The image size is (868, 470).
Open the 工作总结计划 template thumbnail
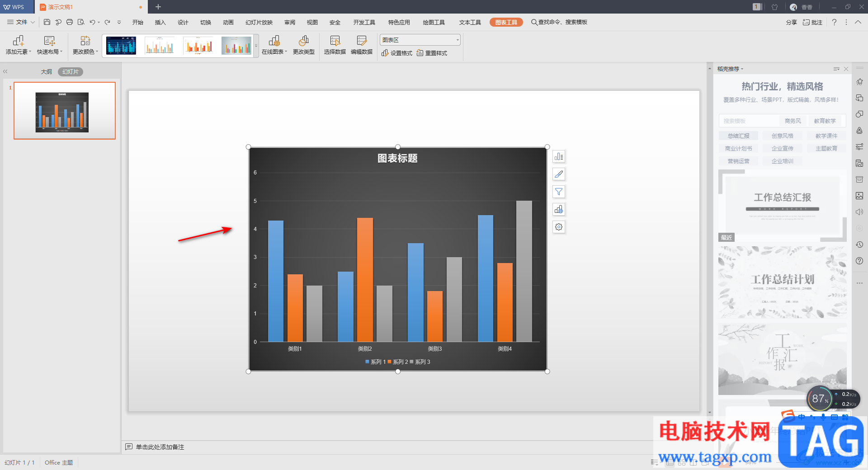(783, 282)
